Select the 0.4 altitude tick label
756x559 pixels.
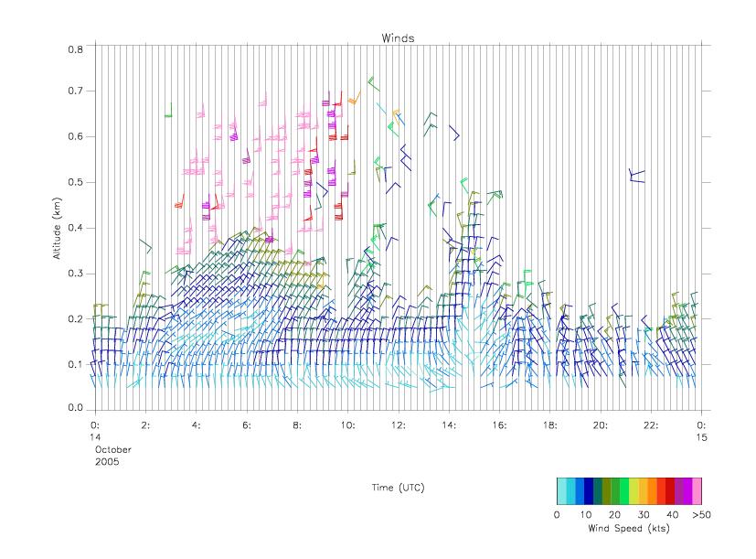click(75, 228)
